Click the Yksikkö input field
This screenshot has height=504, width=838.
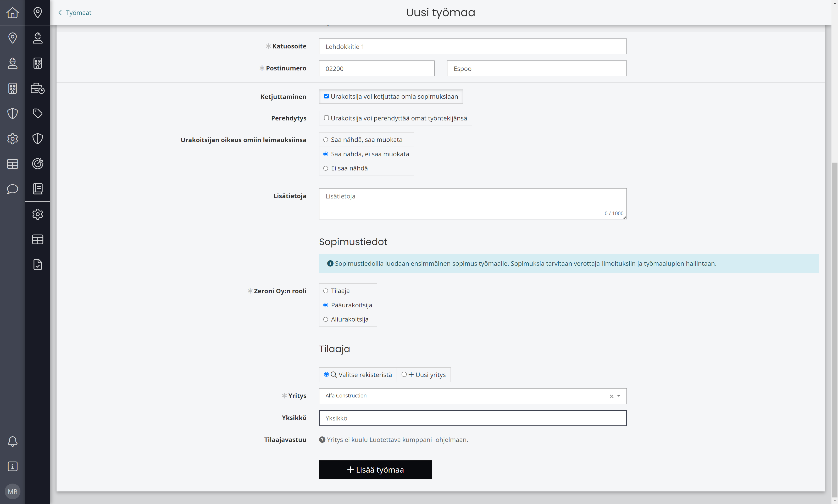click(x=473, y=418)
